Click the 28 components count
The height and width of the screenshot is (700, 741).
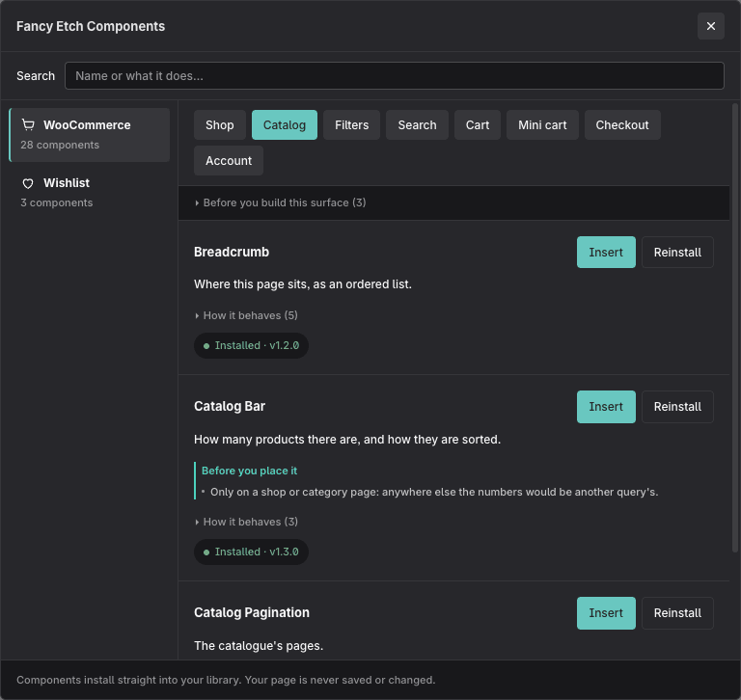(x=60, y=145)
